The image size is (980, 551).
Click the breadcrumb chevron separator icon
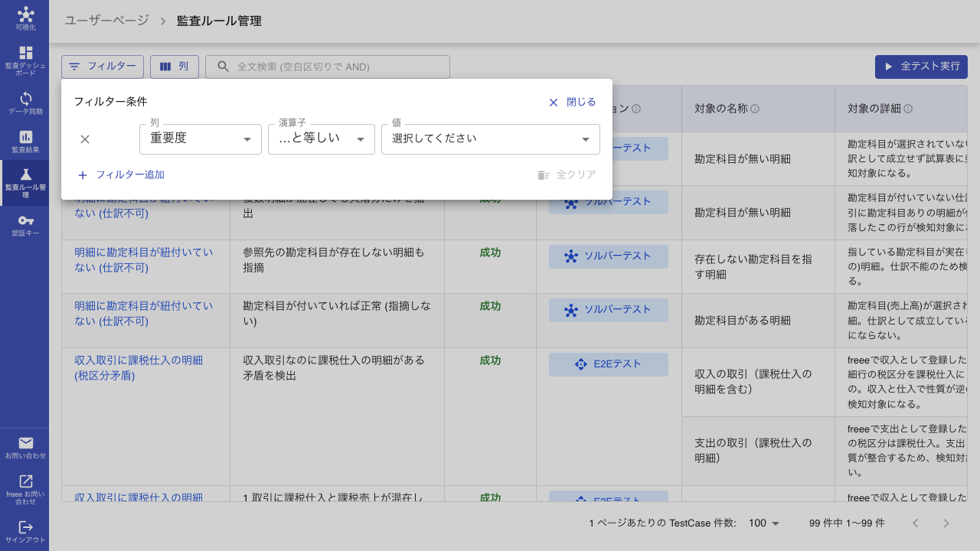click(x=163, y=21)
